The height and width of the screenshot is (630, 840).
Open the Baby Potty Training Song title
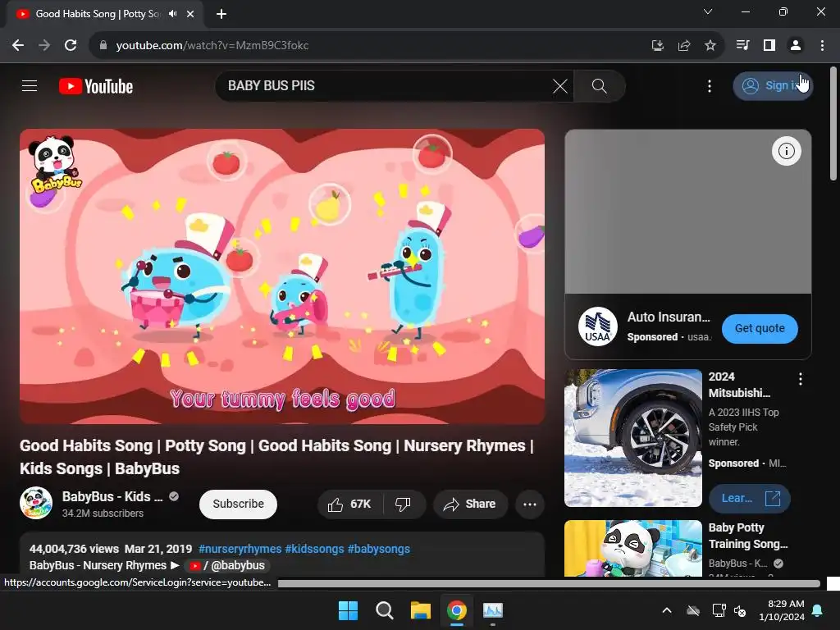pyautogui.click(x=748, y=536)
